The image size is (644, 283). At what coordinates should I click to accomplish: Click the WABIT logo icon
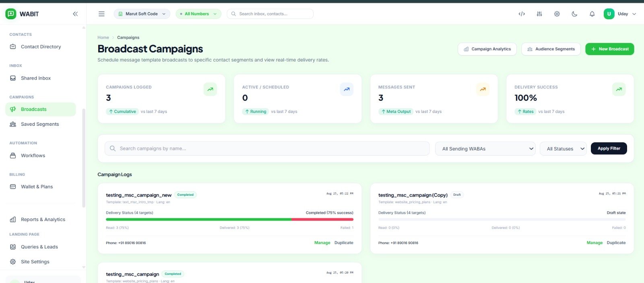[x=11, y=14]
